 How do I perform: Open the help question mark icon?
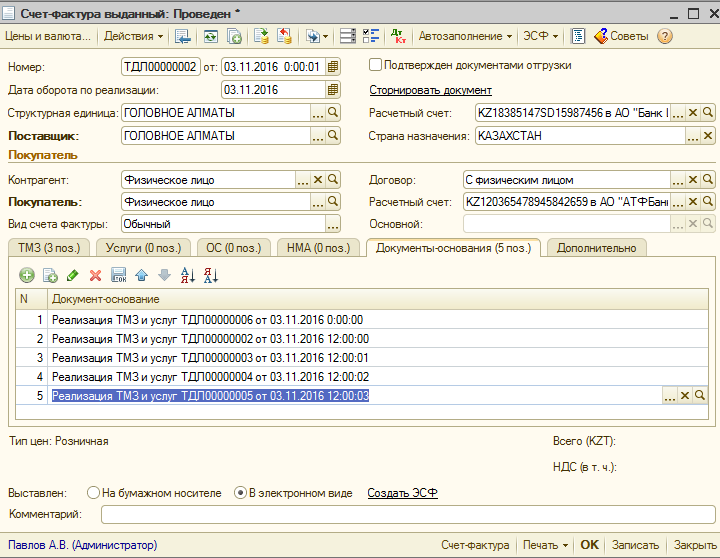[x=664, y=36]
